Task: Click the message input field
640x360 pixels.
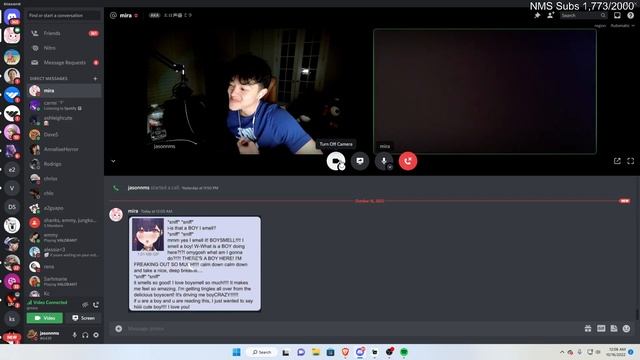Action: click(351, 329)
